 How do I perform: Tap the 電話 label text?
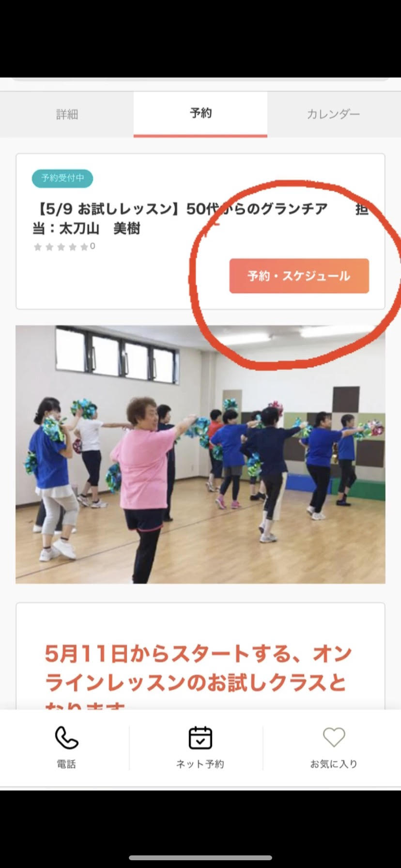[66, 764]
